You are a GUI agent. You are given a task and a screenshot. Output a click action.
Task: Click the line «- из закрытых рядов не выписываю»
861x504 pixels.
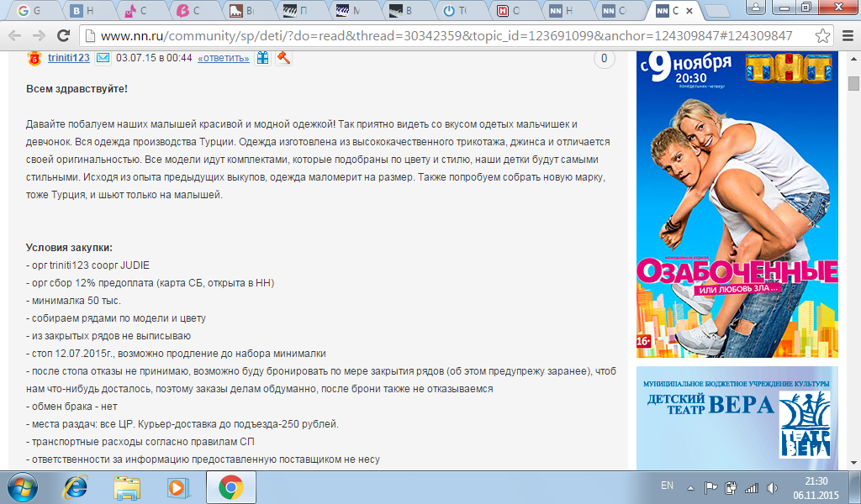[108, 336]
